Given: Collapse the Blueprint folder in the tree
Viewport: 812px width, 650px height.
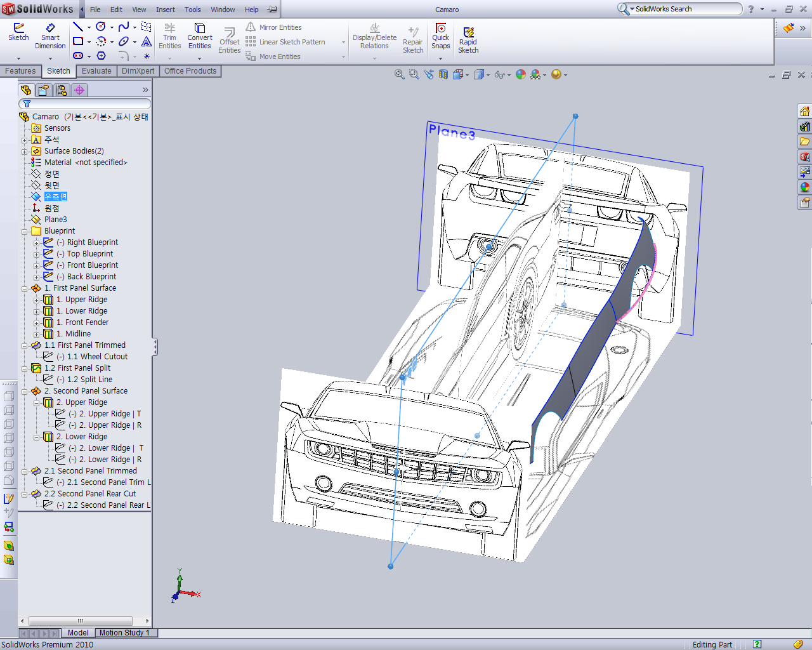Looking at the screenshot, I should [x=25, y=231].
